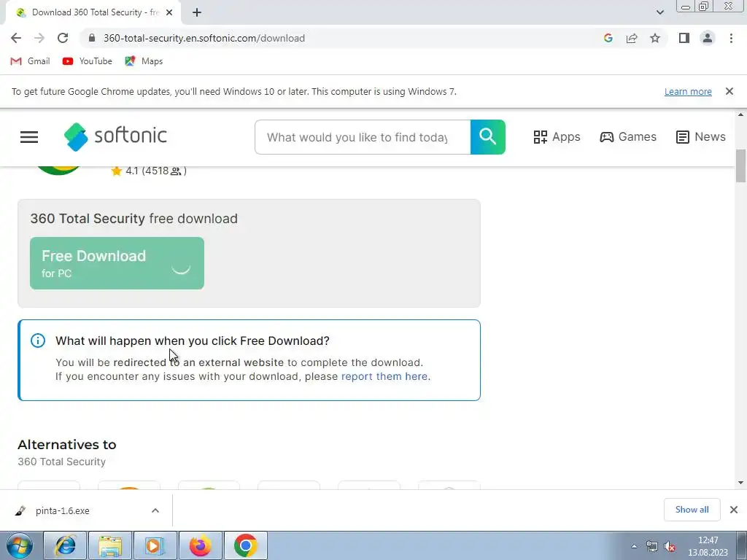Click '360 Total Security free download' heading
This screenshot has height=560, width=747.
(134, 219)
